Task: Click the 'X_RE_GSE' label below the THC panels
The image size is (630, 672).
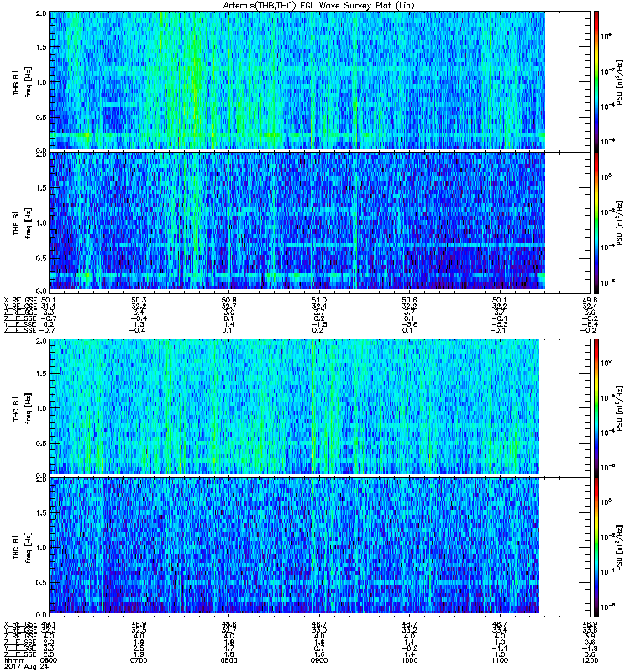Action: [x=20, y=624]
